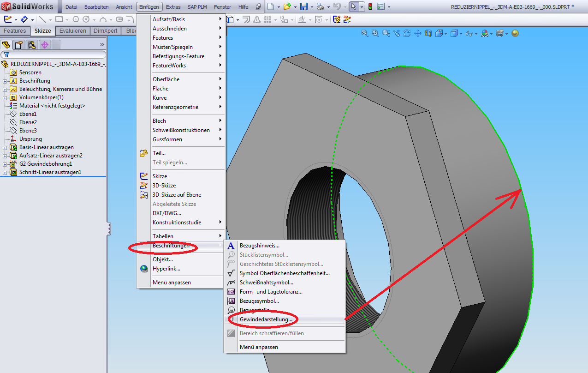Image resolution: width=588 pixels, height=373 pixels.
Task: Open the PropertyManager tab icon
Action: click(18, 45)
